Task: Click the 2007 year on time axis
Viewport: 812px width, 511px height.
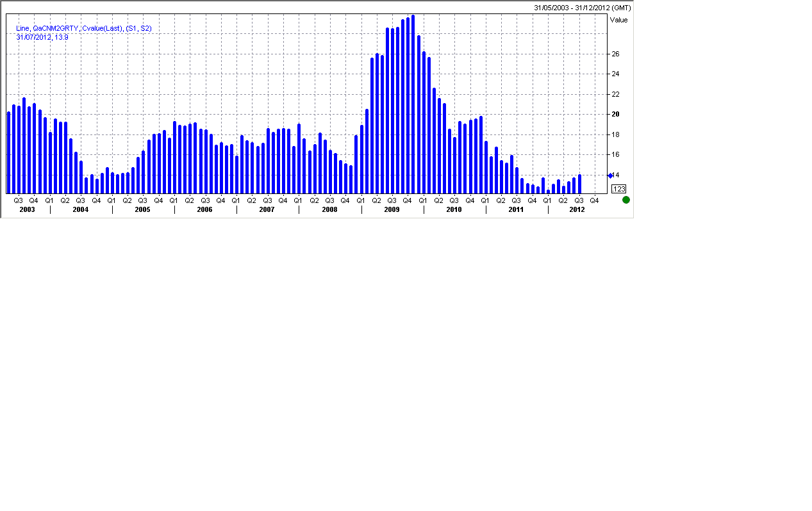Action: point(267,209)
